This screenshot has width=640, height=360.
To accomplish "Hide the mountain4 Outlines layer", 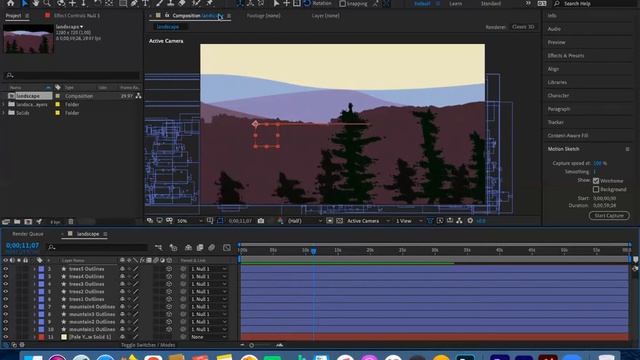I will 6,307.
